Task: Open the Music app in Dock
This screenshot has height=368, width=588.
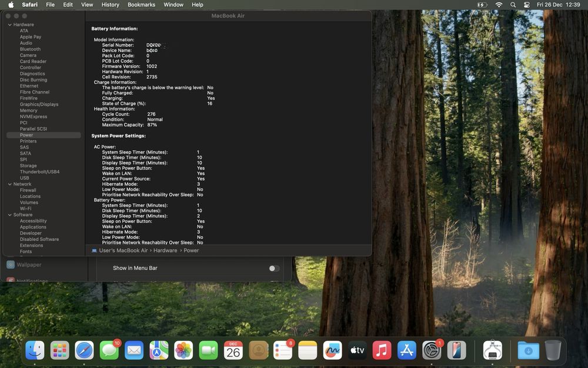Action: click(x=382, y=350)
